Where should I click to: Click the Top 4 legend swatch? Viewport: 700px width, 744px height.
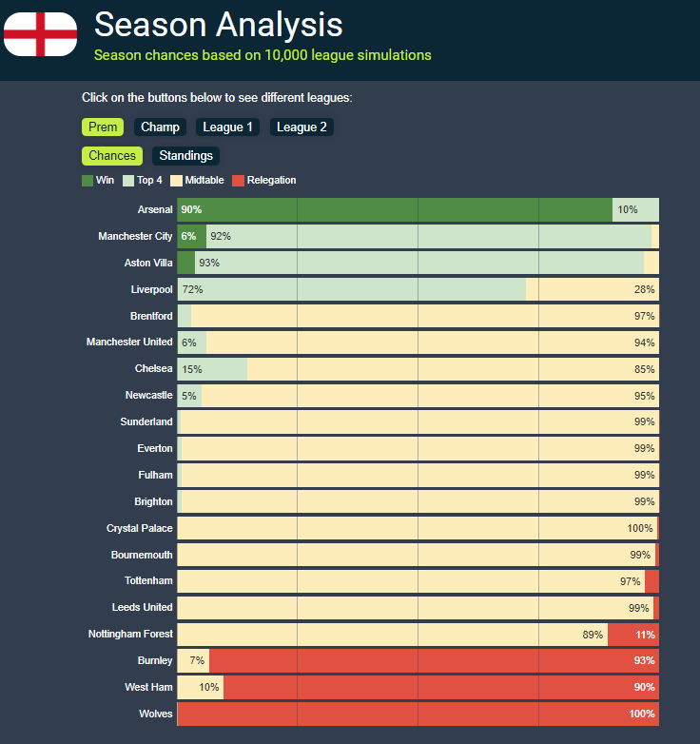pos(128,181)
